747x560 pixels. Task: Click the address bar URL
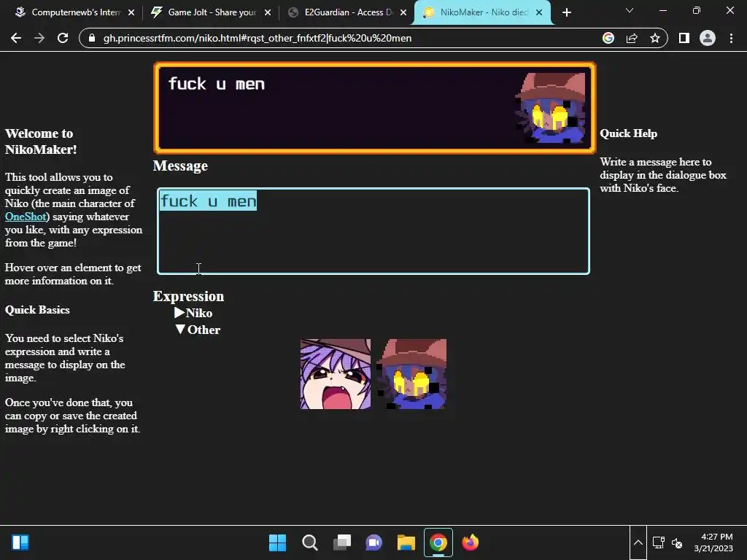coord(258,38)
